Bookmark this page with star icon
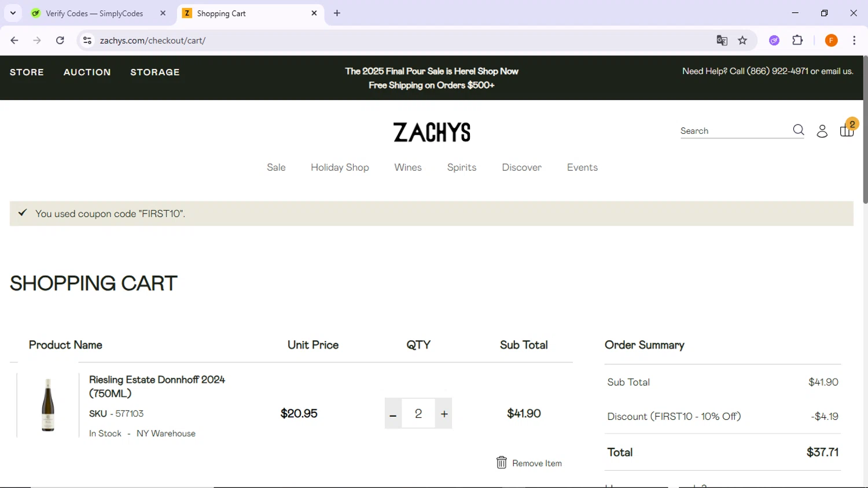Viewport: 868px width, 488px height. pos(743,41)
